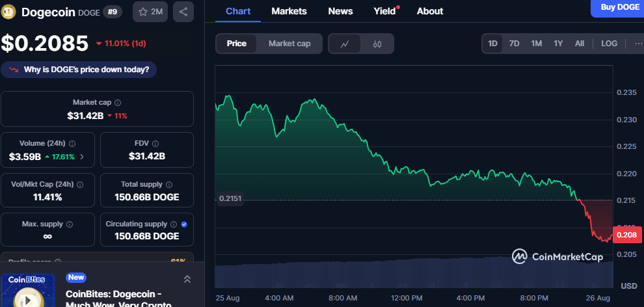Select the line chart icon
This screenshot has height=307, width=644.
[x=345, y=44]
